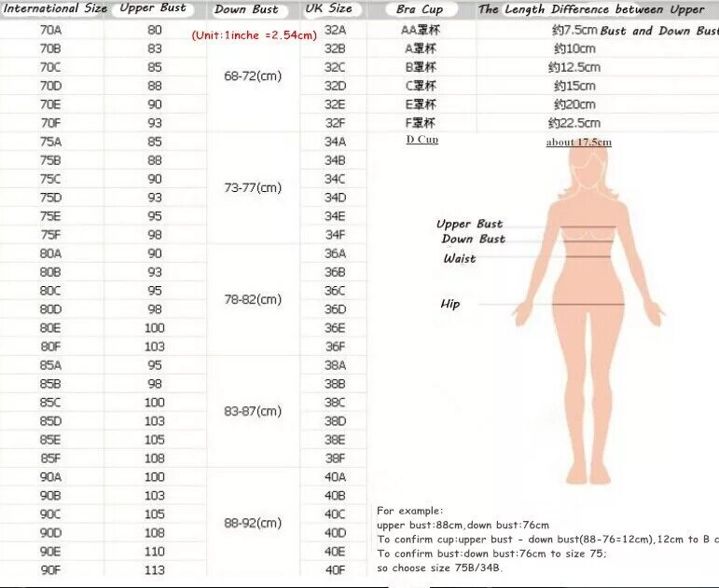Click the 83-87(cm) down bust range

[253, 412]
